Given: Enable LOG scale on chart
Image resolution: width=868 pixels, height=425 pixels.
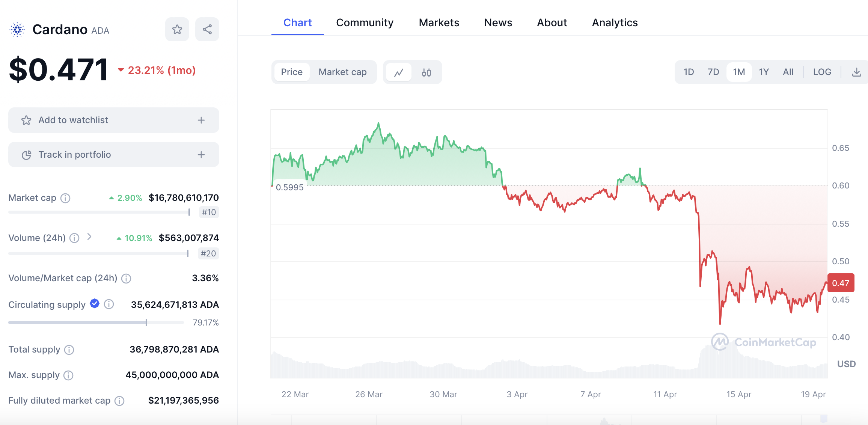Looking at the screenshot, I should 822,72.
